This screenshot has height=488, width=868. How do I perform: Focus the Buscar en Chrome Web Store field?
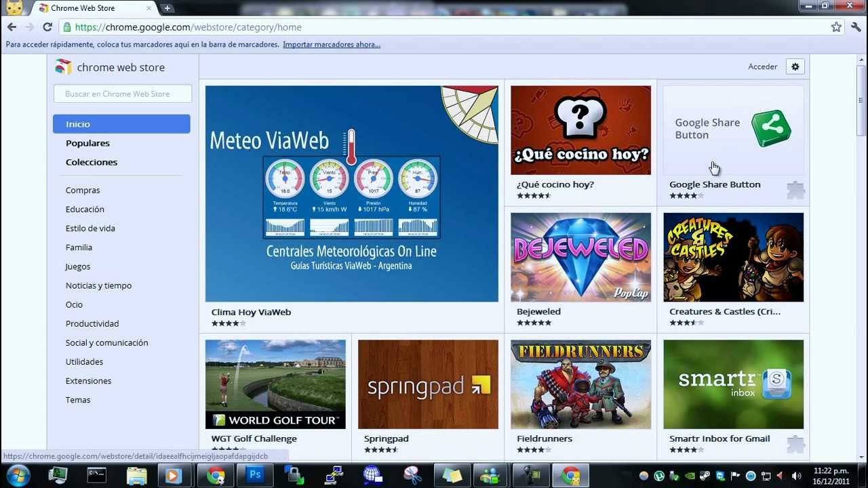(123, 94)
